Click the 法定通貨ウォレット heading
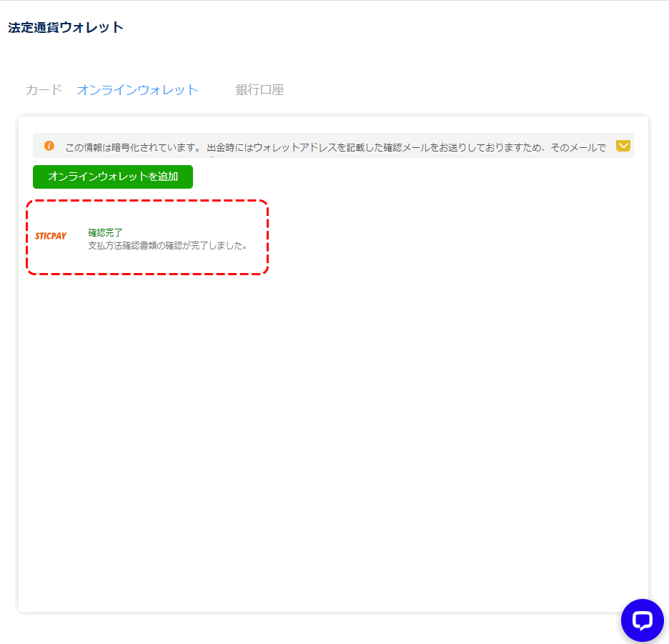The image size is (669, 644). (x=66, y=27)
